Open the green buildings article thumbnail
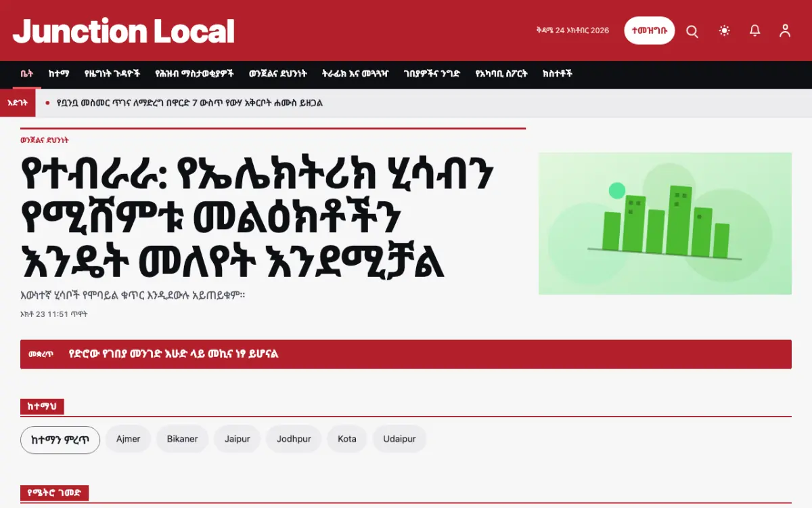This screenshot has width=812, height=508. coord(665,224)
